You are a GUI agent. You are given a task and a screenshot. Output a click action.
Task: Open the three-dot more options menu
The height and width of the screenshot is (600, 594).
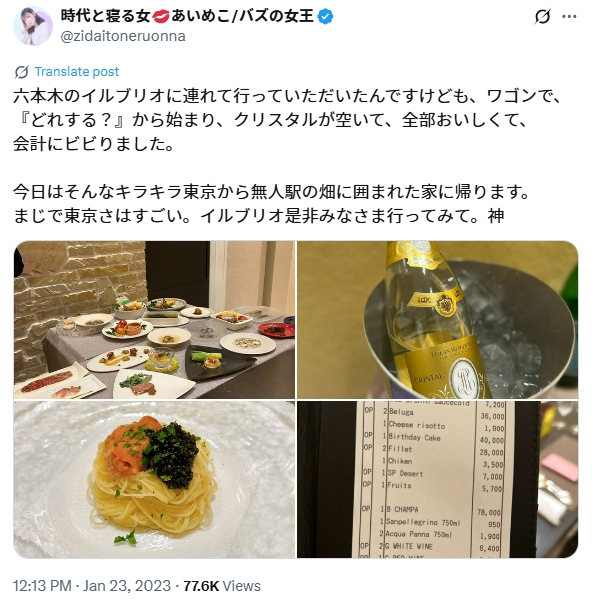pyautogui.click(x=569, y=16)
